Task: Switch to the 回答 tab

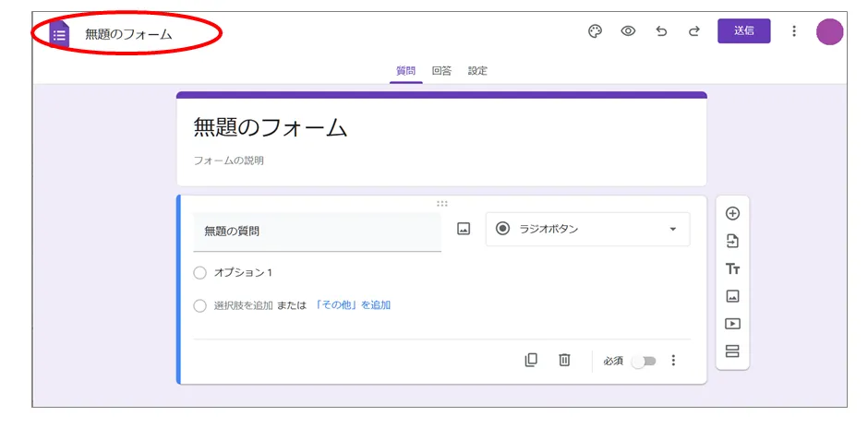Action: (x=441, y=71)
